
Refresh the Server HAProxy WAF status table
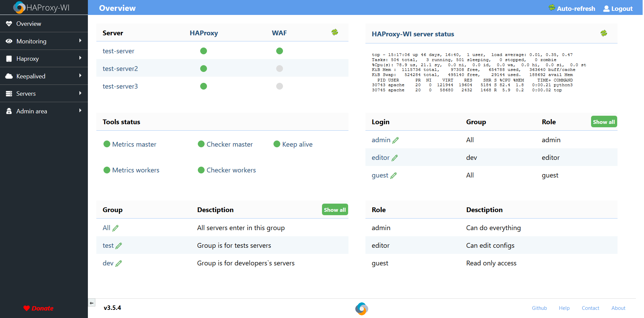pyautogui.click(x=335, y=32)
